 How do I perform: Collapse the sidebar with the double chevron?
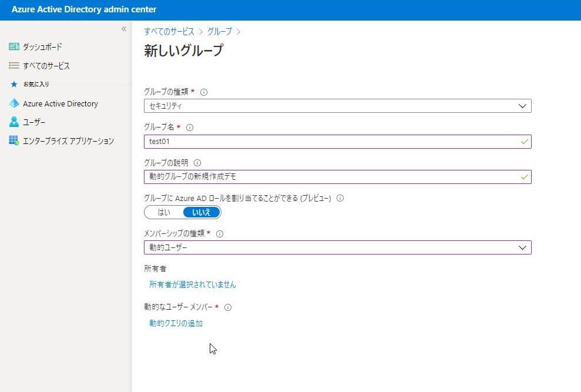pyautogui.click(x=124, y=28)
